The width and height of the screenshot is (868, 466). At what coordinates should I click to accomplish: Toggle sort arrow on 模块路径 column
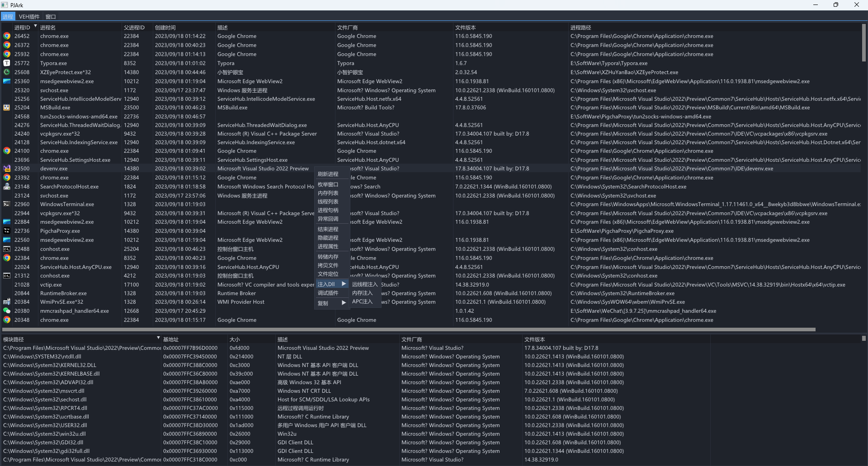158,338
